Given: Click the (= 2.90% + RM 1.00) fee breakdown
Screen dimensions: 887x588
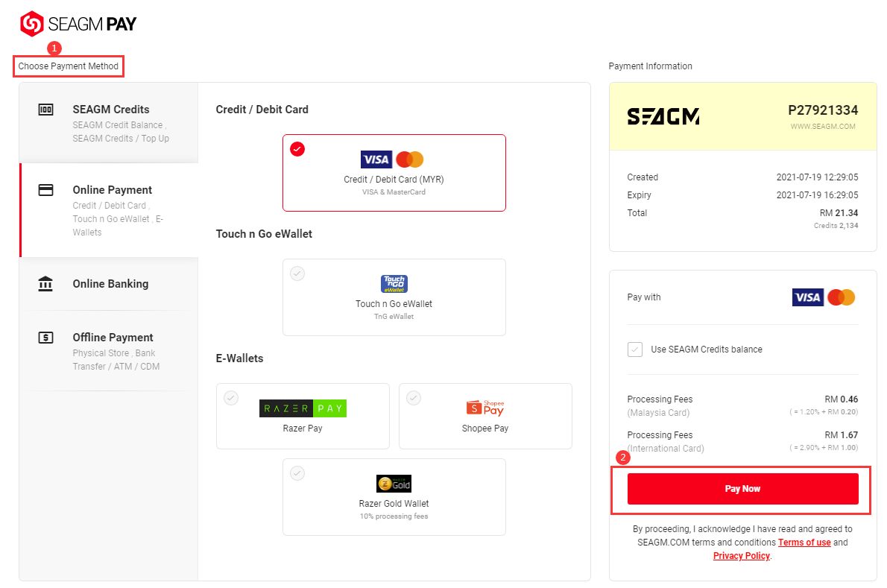Looking at the screenshot, I should coord(824,448).
